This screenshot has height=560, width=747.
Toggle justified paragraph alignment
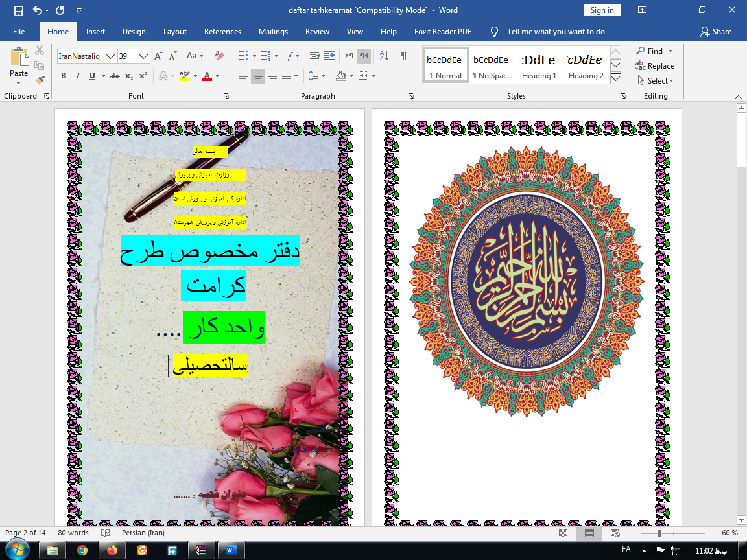point(287,76)
